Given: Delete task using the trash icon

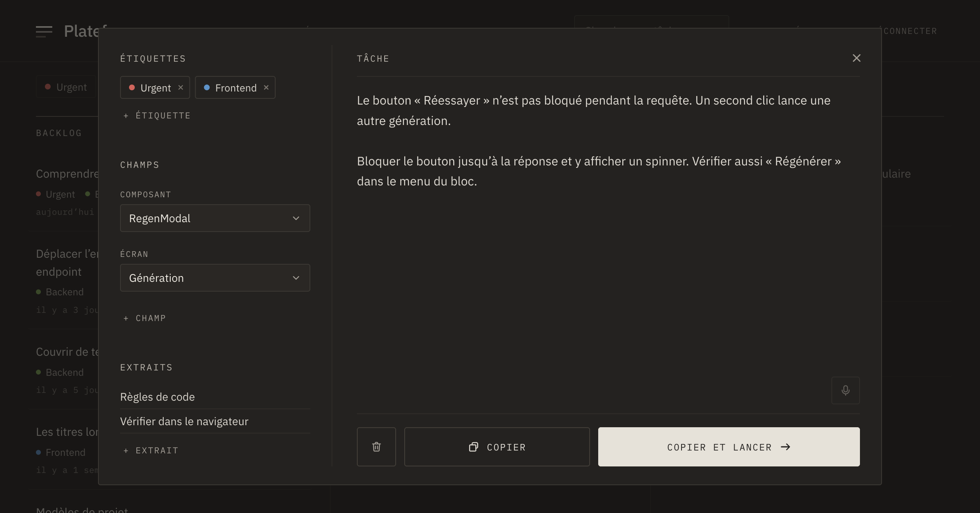Looking at the screenshot, I should coord(376,447).
